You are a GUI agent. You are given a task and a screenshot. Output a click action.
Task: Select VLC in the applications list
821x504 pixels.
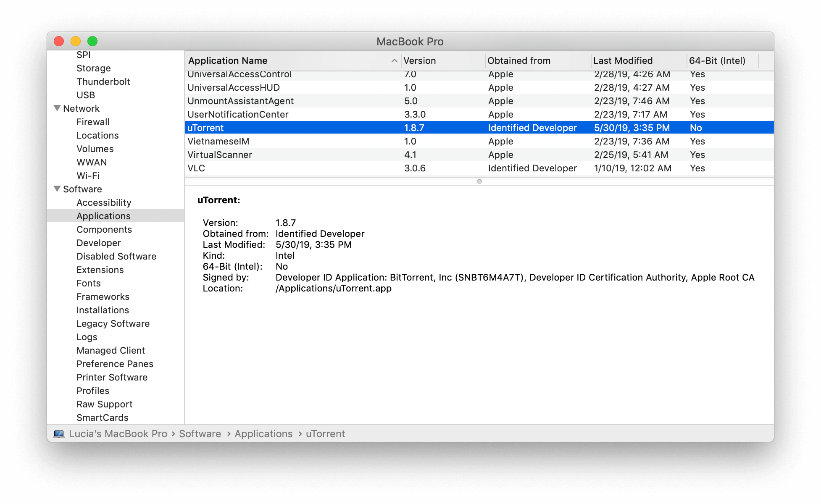tap(289, 169)
